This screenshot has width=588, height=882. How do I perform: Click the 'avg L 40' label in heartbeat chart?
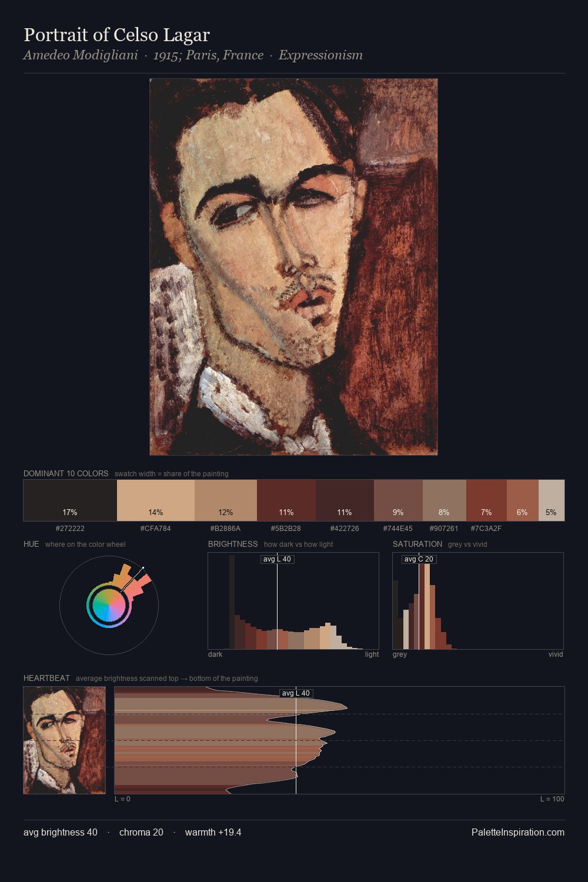296,693
